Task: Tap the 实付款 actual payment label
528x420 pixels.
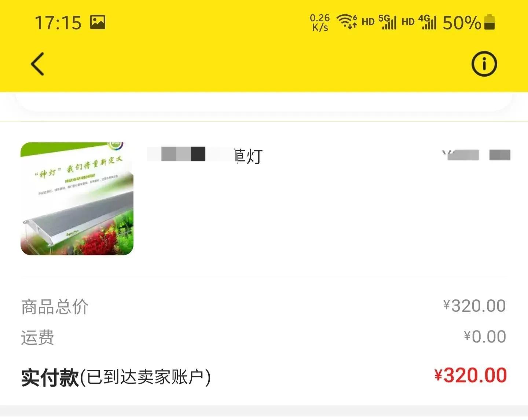Action: click(x=50, y=377)
